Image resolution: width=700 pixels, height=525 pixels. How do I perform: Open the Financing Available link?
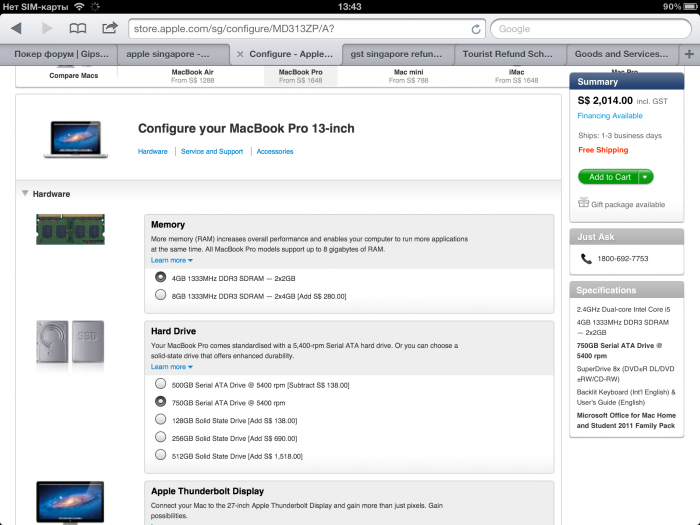(x=610, y=116)
